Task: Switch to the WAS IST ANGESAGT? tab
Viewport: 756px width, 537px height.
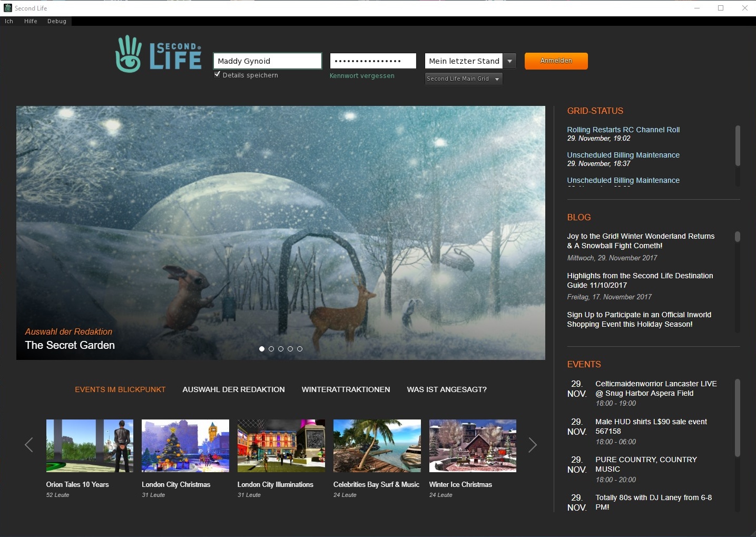Action: tap(446, 389)
